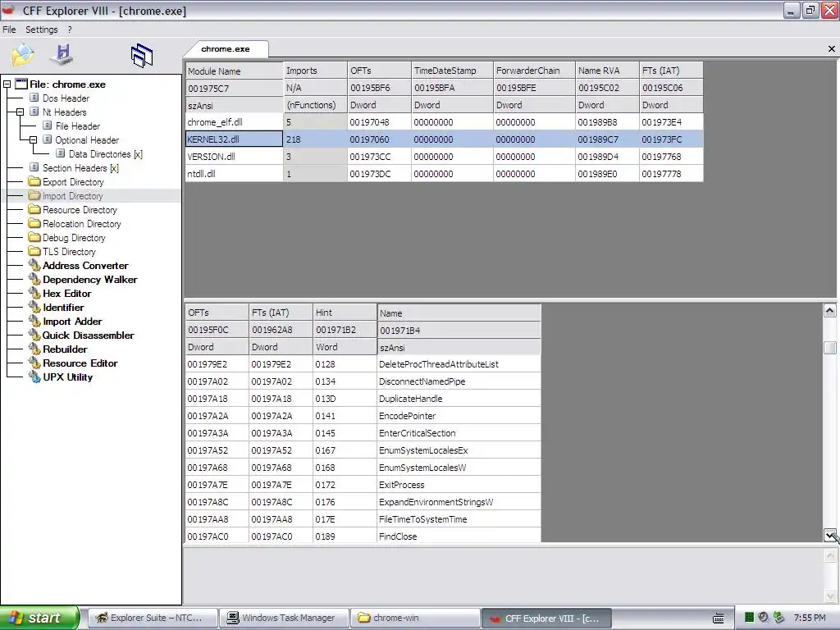The image size is (840, 630).
Task: Click the on-screen keyboard tray icon
Action: click(x=719, y=619)
